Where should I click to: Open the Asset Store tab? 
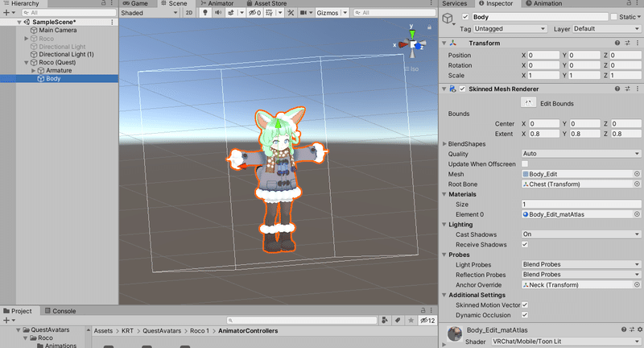click(266, 3)
